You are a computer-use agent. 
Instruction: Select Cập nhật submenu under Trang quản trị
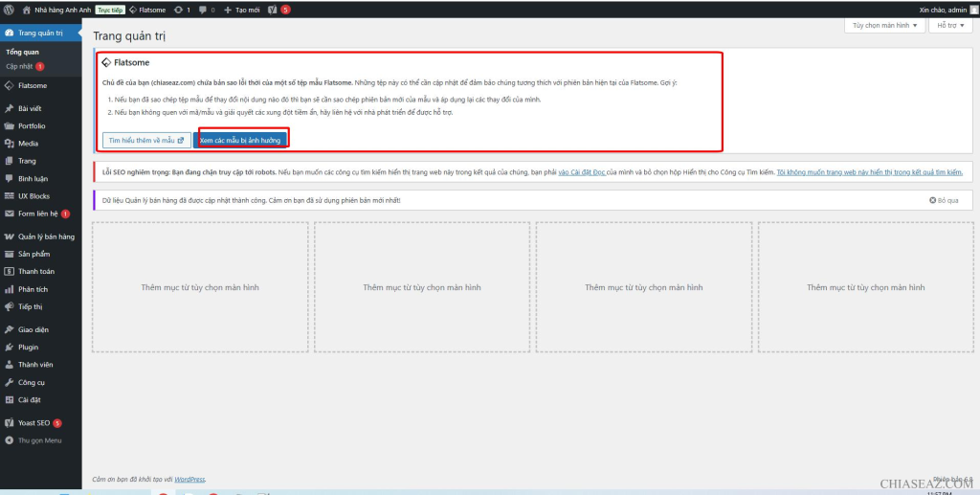19,66
